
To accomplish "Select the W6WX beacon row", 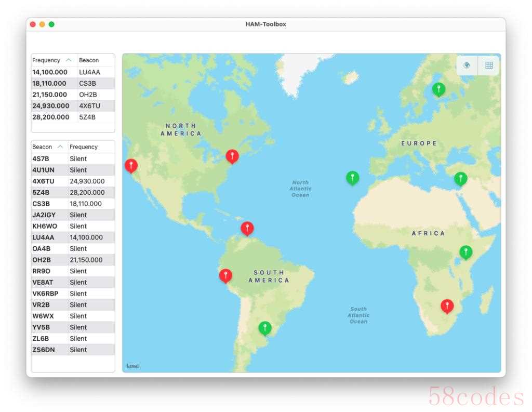I will [73, 315].
